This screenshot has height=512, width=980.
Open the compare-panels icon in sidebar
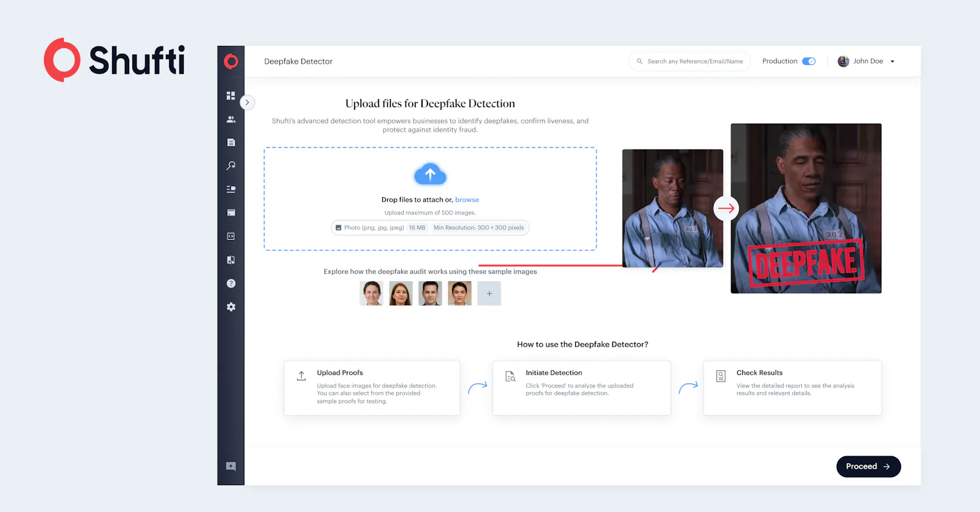(231, 260)
